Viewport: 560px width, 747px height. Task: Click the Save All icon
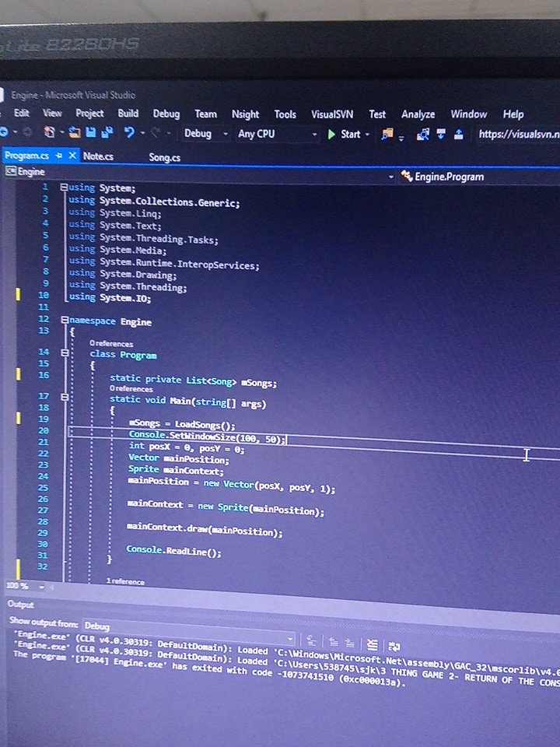[x=107, y=132]
